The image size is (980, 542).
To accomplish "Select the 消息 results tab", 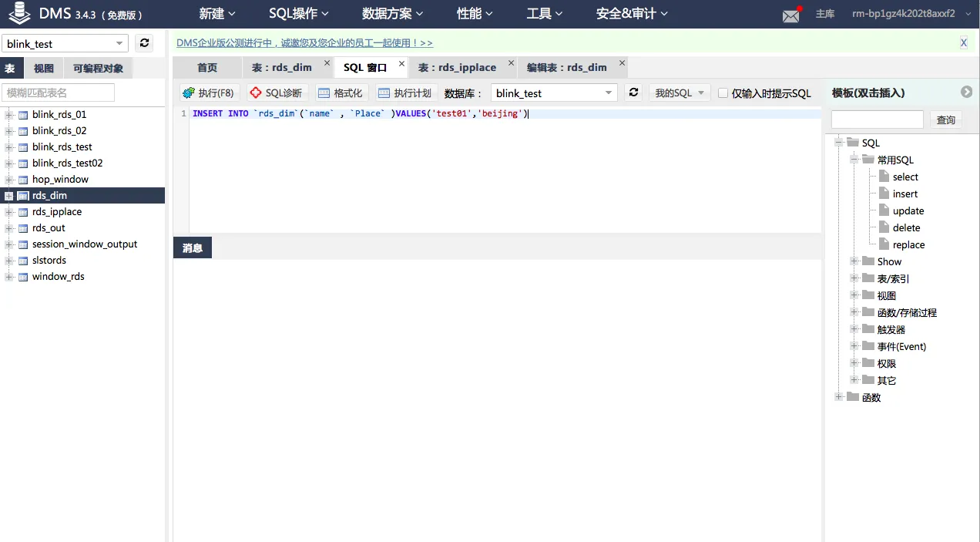I will click(x=193, y=247).
